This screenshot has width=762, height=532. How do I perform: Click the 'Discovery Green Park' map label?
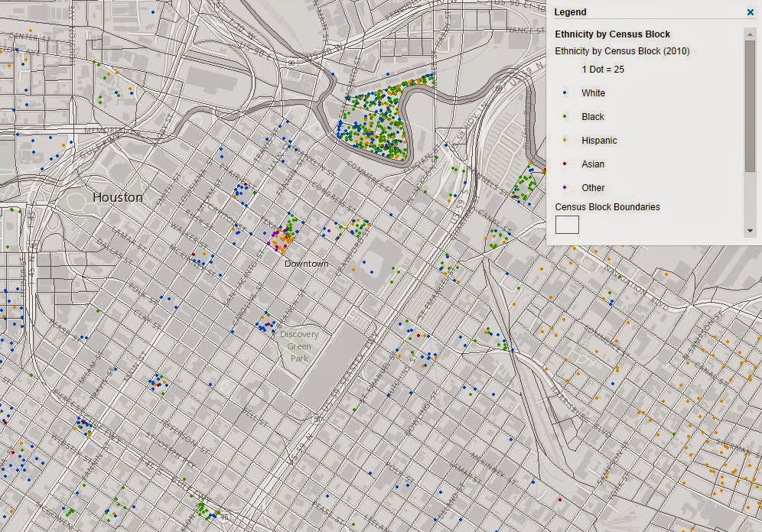[x=299, y=346]
